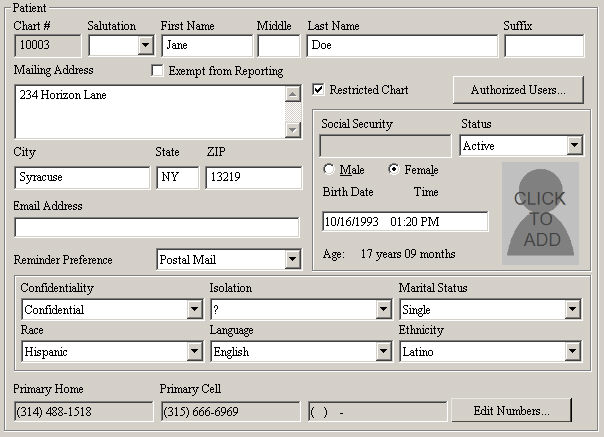Uncheck the Restricted Chart checkbox
The image size is (604, 437).
319,90
